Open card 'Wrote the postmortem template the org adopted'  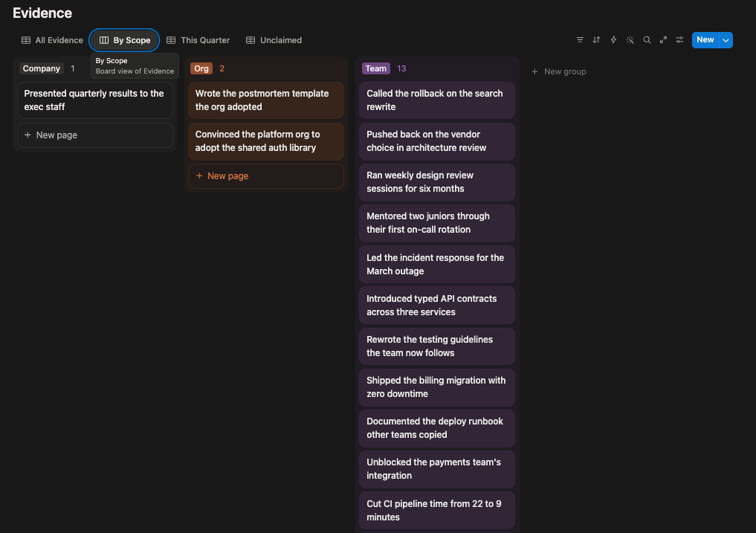(266, 100)
